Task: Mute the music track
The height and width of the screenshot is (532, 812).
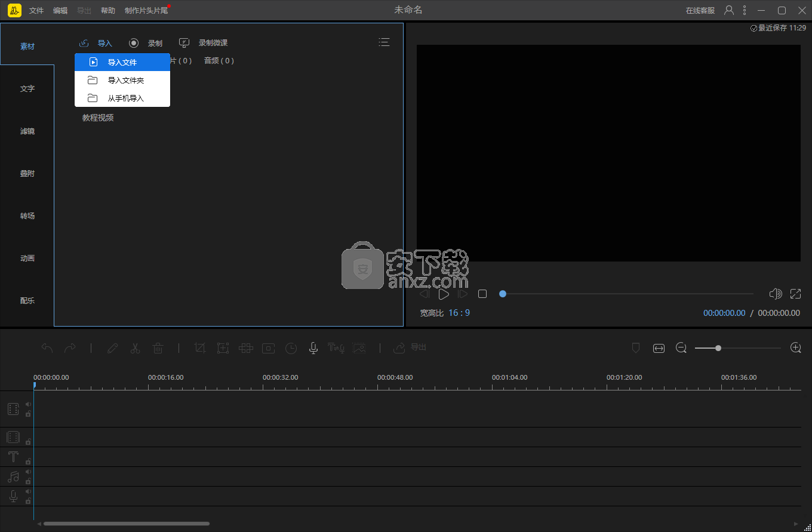Action: point(28,472)
